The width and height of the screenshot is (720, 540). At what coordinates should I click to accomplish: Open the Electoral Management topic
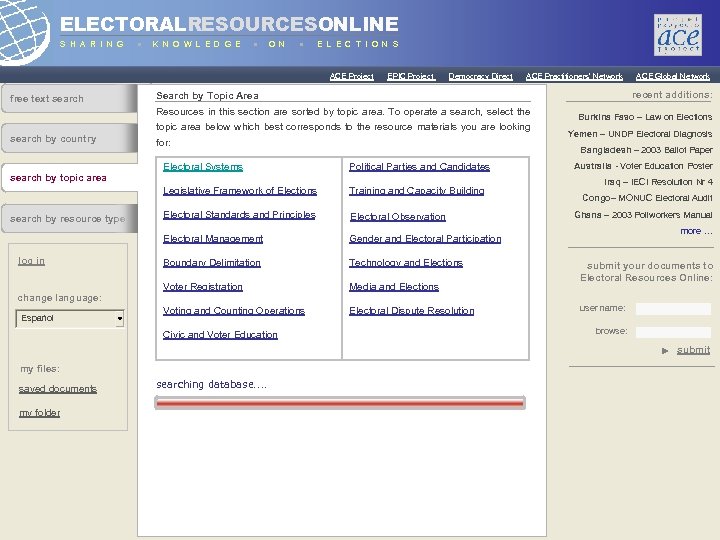[x=213, y=239]
